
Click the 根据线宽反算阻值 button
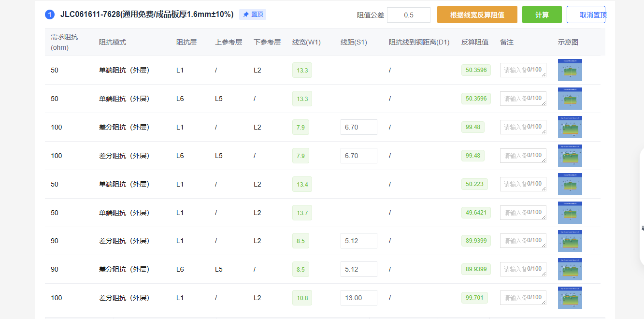(x=477, y=14)
